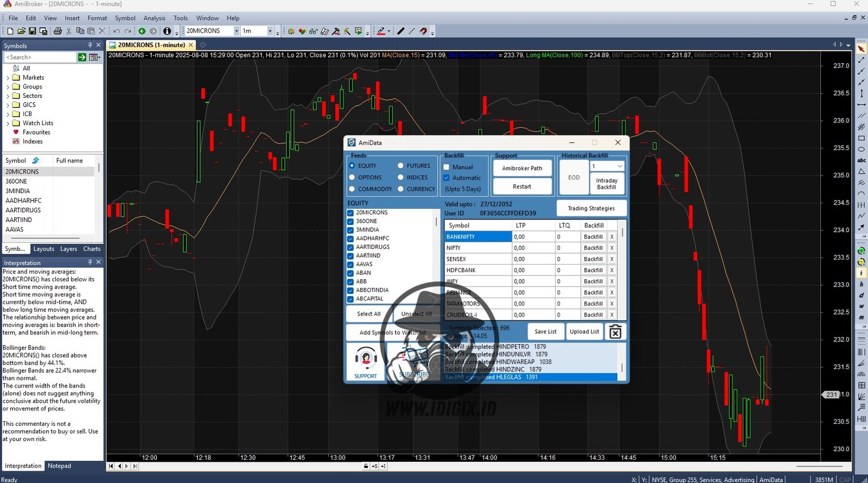The width and height of the screenshot is (868, 483).
Task: Click the Undo arrow in toolbar
Action: point(116,31)
